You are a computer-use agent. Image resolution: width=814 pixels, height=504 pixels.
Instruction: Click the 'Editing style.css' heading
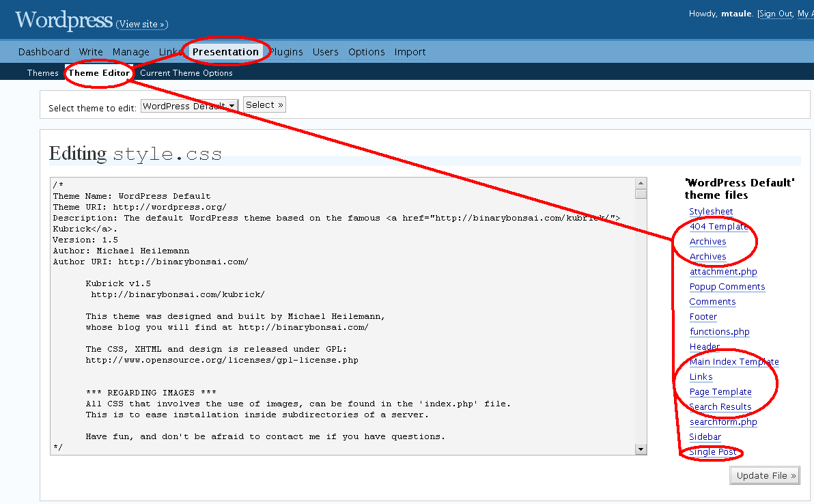click(135, 154)
